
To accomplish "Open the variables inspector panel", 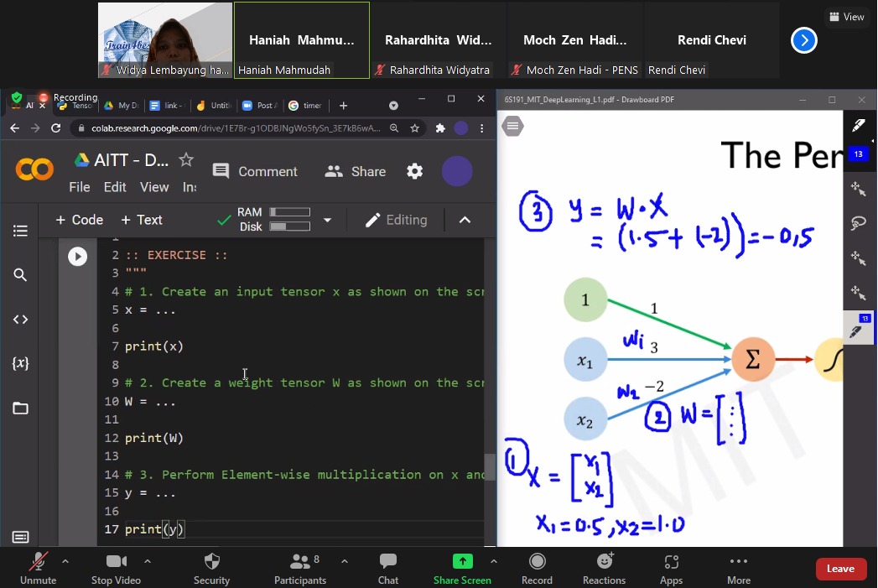I will coord(20,363).
